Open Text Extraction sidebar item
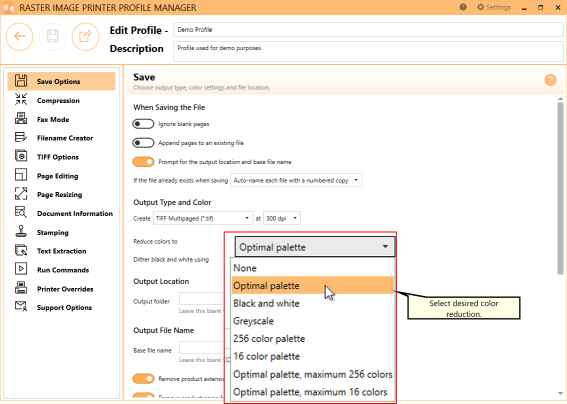The height and width of the screenshot is (404, 567). [61, 251]
